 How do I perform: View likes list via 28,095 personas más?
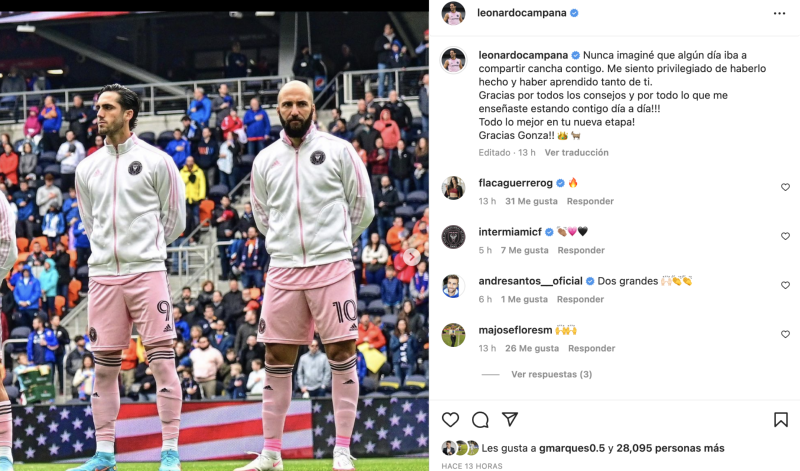tap(670, 448)
